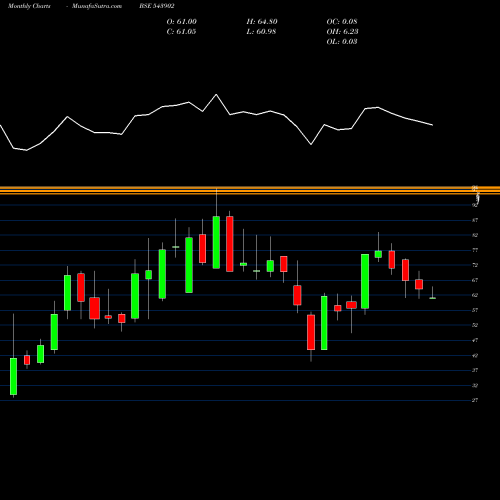Click the highest peak of the white line

216,95
